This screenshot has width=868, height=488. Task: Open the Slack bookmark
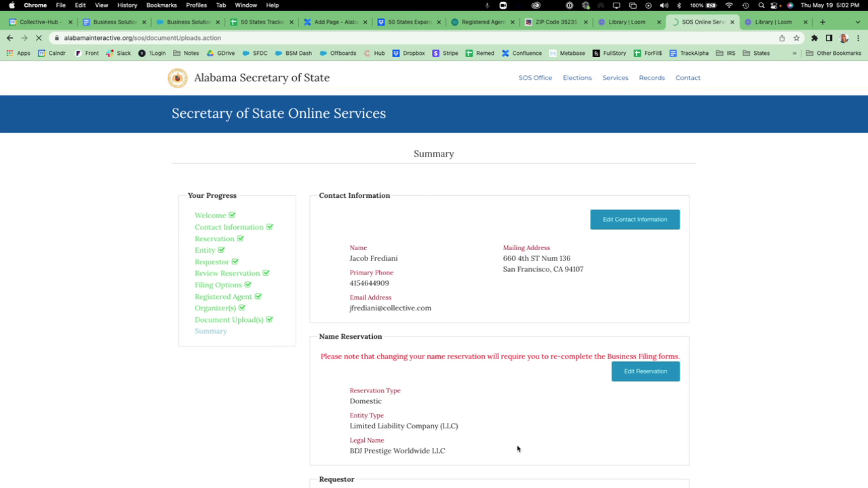coord(119,53)
